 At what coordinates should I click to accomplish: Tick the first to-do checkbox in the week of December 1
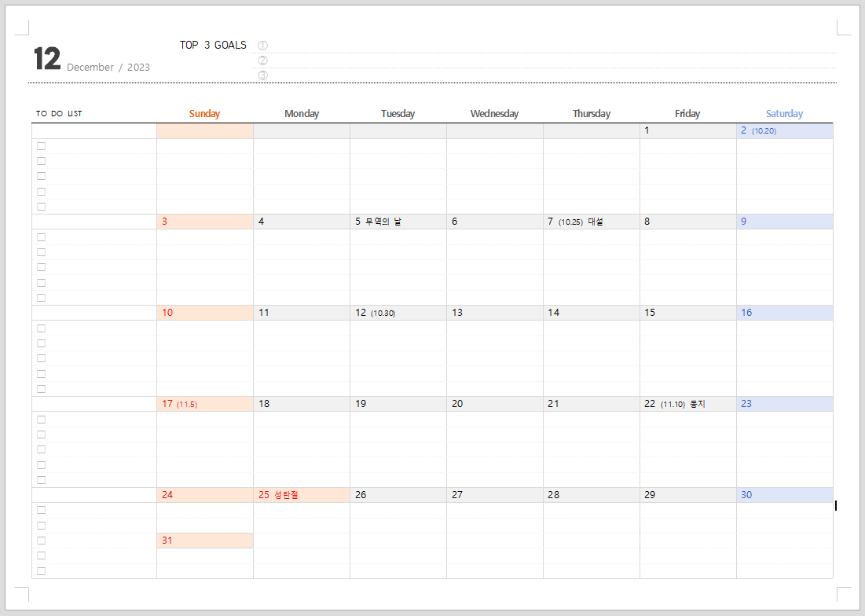[42, 146]
